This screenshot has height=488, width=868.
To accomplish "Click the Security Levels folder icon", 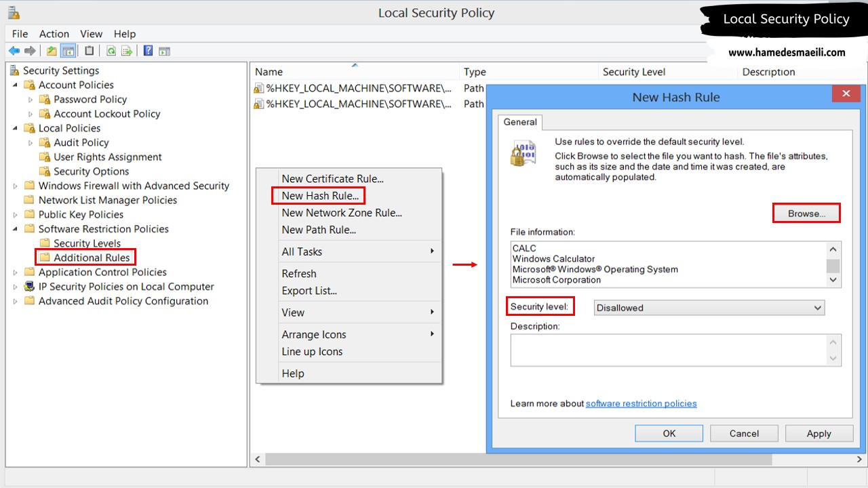I will 45,243.
